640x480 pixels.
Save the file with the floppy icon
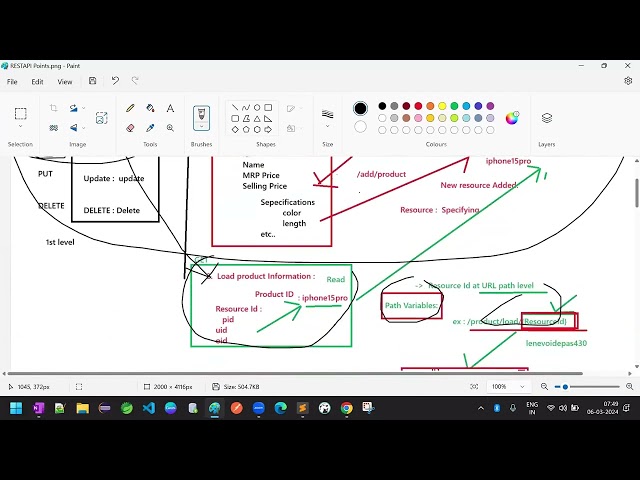pos(93,81)
